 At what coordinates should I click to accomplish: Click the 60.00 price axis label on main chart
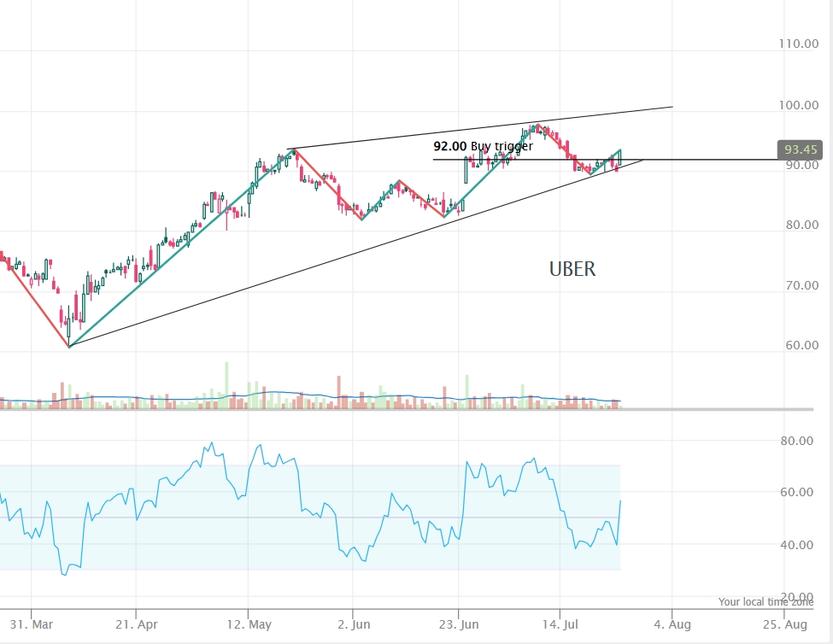802,346
